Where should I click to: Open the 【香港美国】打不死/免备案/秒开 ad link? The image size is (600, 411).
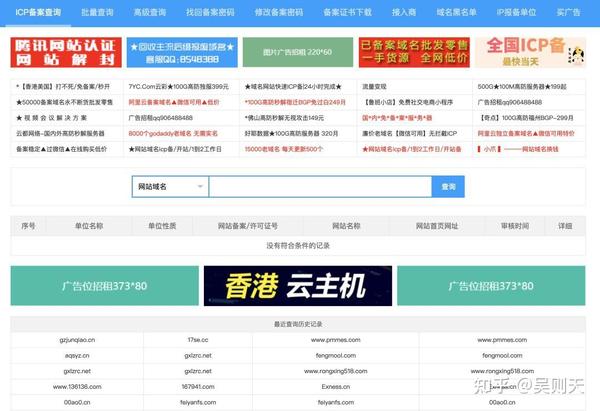point(63,87)
